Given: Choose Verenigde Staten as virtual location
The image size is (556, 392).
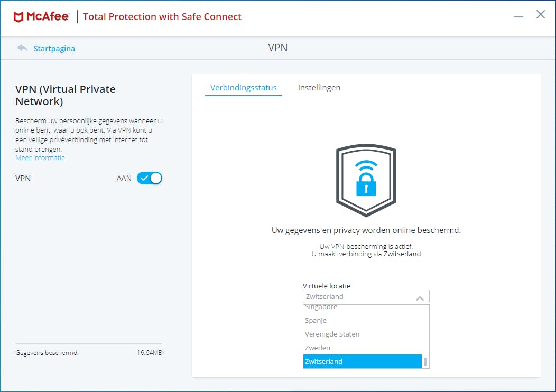Looking at the screenshot, I should click(x=332, y=334).
